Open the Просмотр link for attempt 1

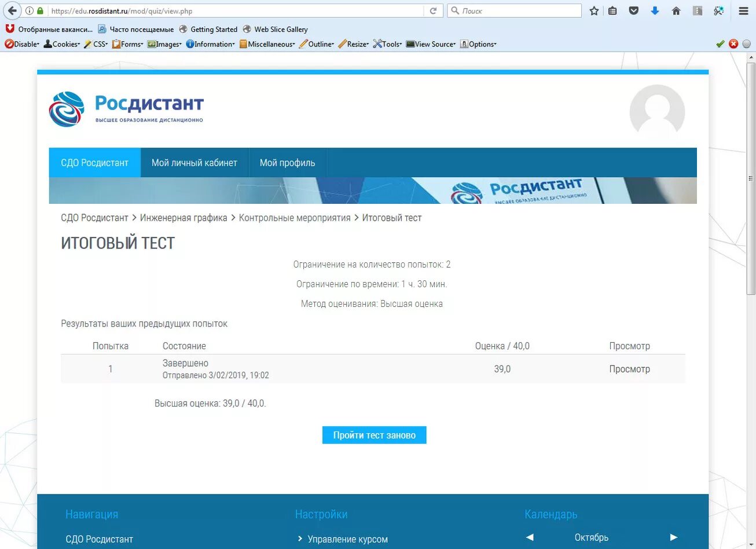tap(629, 369)
